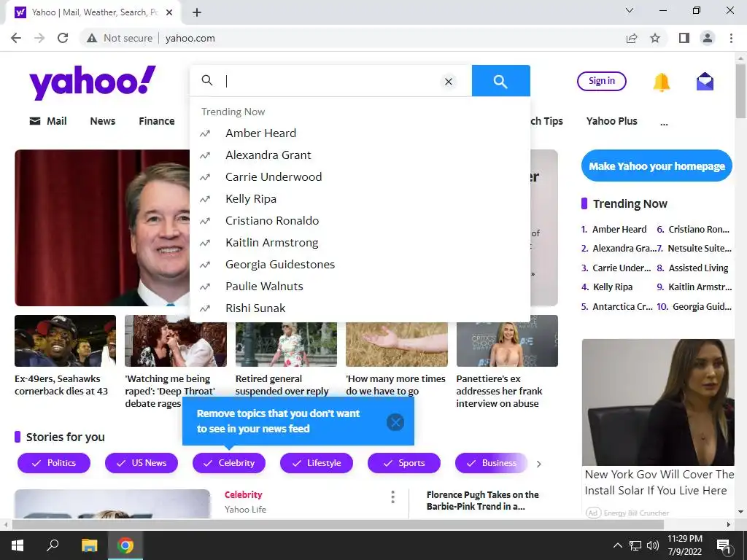Dismiss the Remove topics tooltip
Viewport: 747px width, 560px height.
[x=395, y=422]
